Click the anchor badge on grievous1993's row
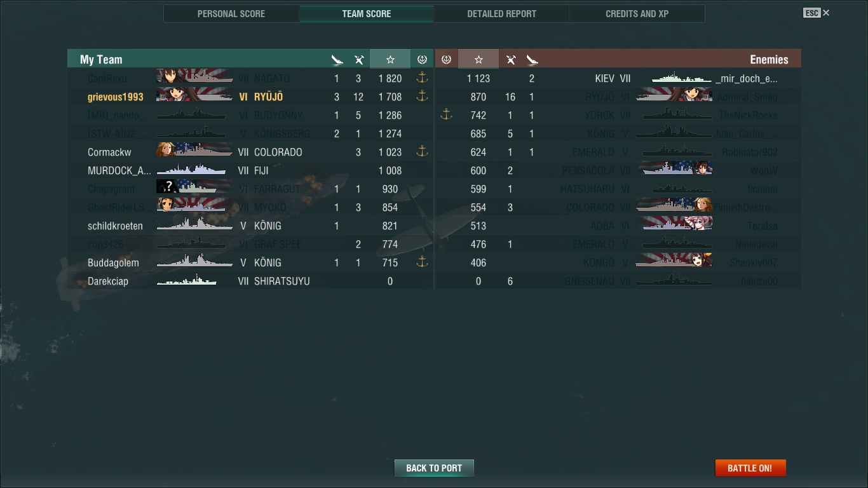868x488 pixels. click(x=422, y=97)
